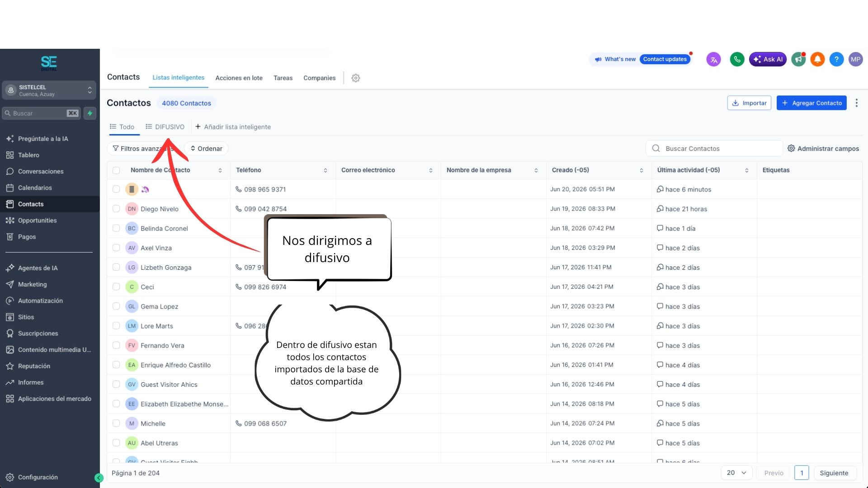Switch to the Acciones en lote tab
This screenshot has width=868, height=488.
coord(239,78)
